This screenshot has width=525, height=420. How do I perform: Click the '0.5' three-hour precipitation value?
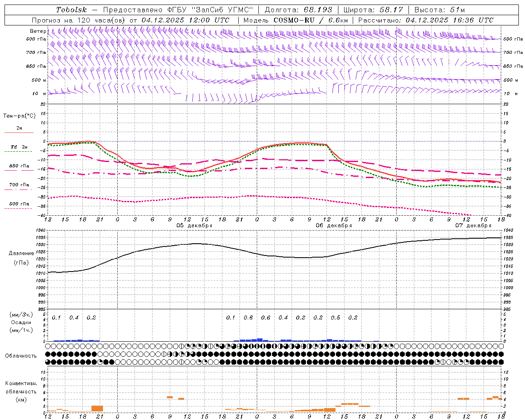point(336,317)
